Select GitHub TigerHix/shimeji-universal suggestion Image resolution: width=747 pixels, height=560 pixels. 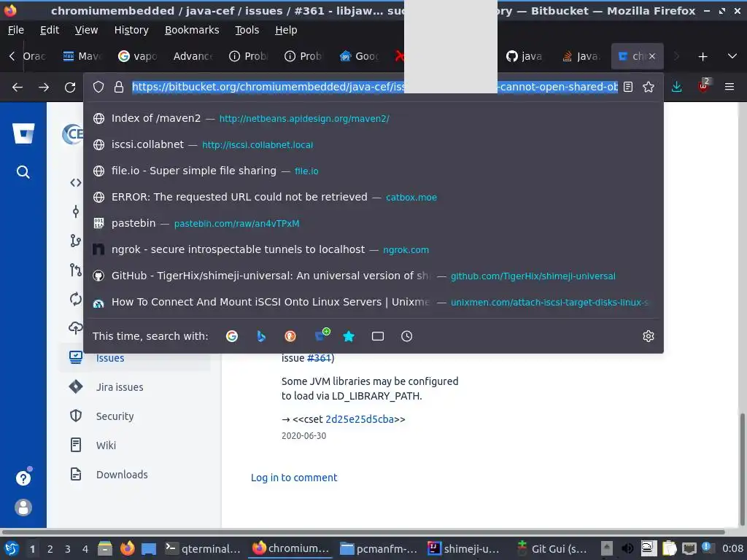click(373, 275)
